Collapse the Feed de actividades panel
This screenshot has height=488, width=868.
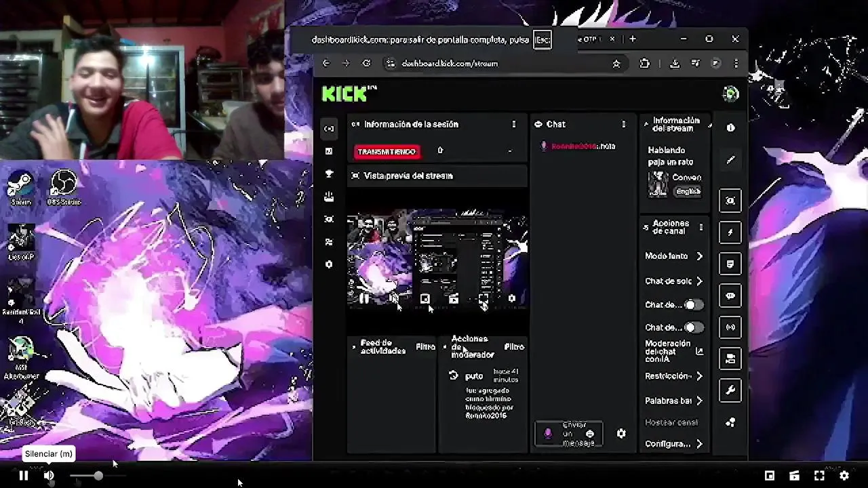354,347
